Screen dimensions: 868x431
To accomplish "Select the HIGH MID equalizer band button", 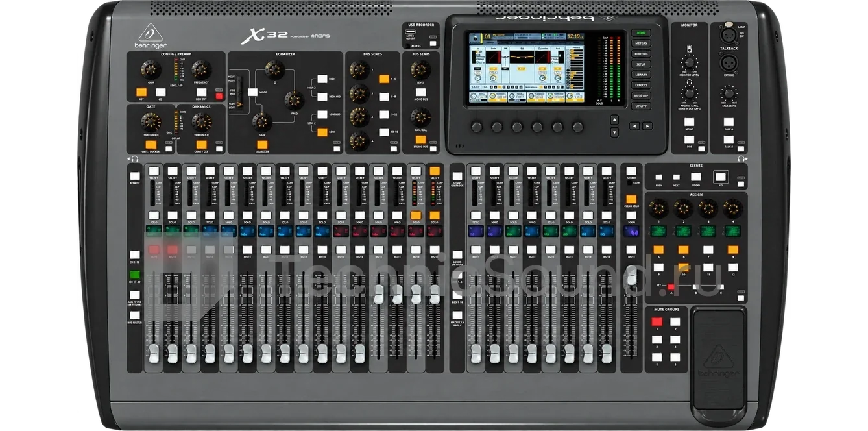I will (x=322, y=97).
